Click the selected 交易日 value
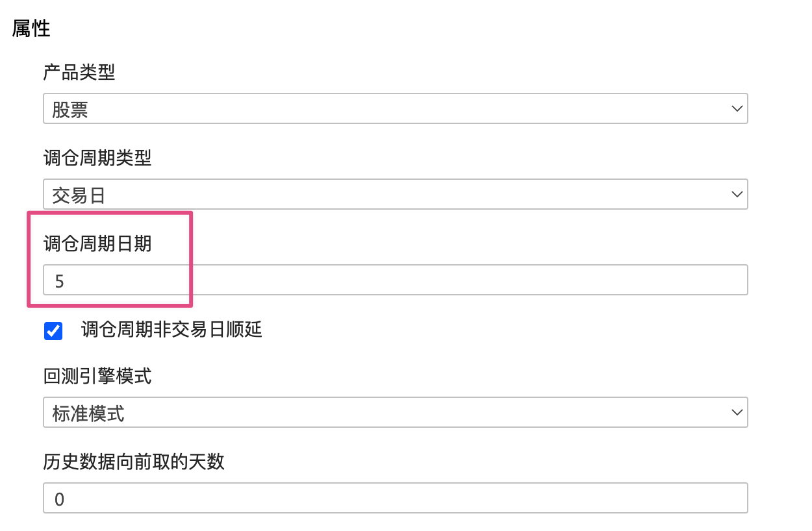The image size is (812, 531). (x=79, y=195)
